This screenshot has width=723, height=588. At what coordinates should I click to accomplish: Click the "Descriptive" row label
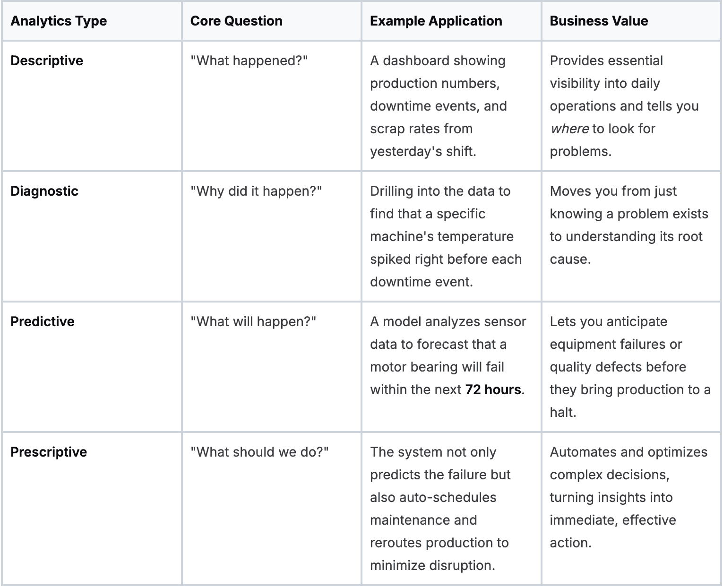pyautogui.click(x=47, y=61)
